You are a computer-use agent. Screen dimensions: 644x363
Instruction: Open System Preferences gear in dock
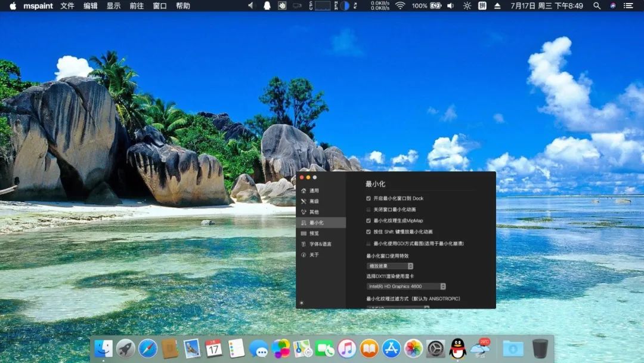[435, 349]
